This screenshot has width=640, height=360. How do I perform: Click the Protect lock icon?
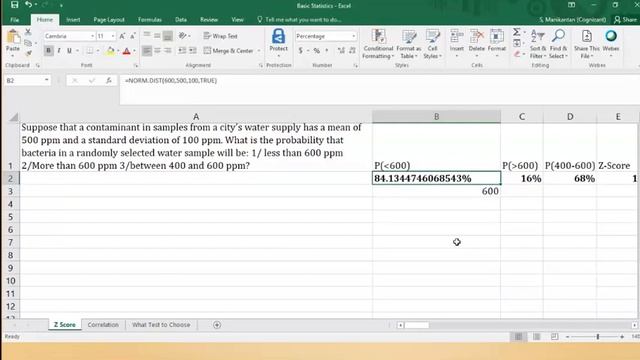(278, 37)
